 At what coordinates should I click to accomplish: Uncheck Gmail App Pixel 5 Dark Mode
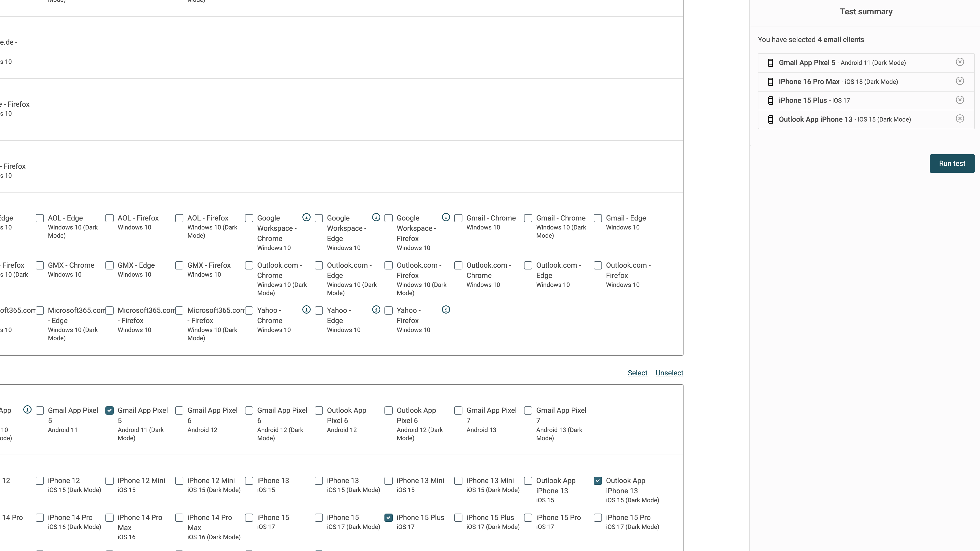[110, 410]
